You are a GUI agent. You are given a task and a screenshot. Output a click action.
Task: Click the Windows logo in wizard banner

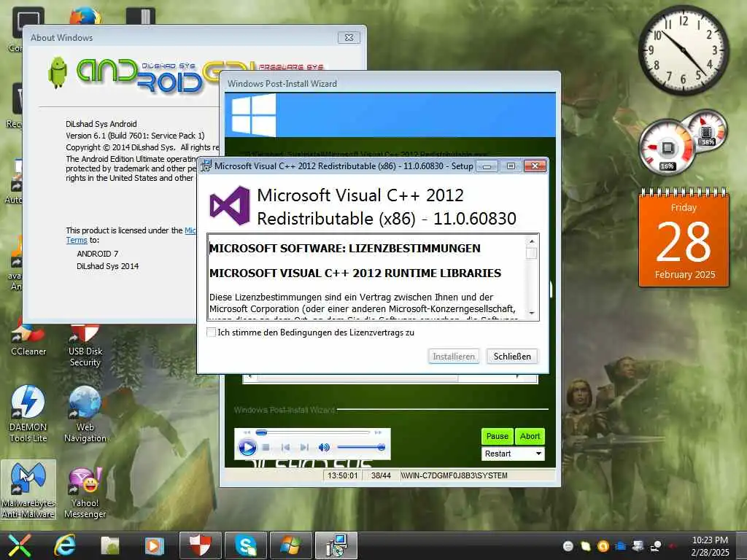[253, 114]
